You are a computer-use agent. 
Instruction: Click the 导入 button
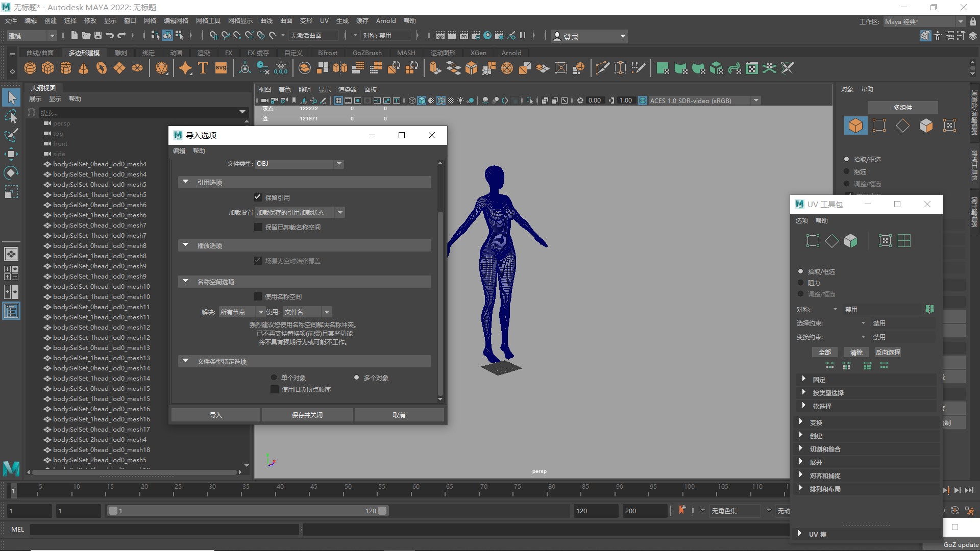[x=215, y=415]
